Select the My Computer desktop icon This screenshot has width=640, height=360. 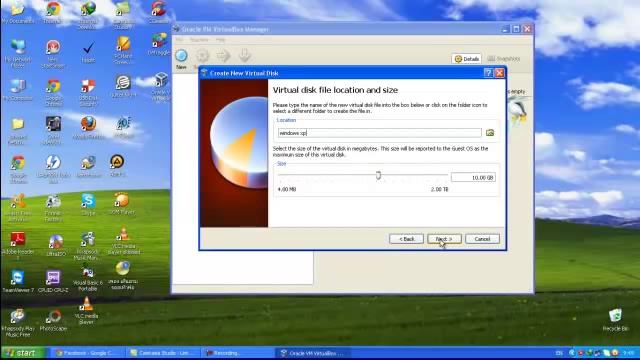[18, 90]
